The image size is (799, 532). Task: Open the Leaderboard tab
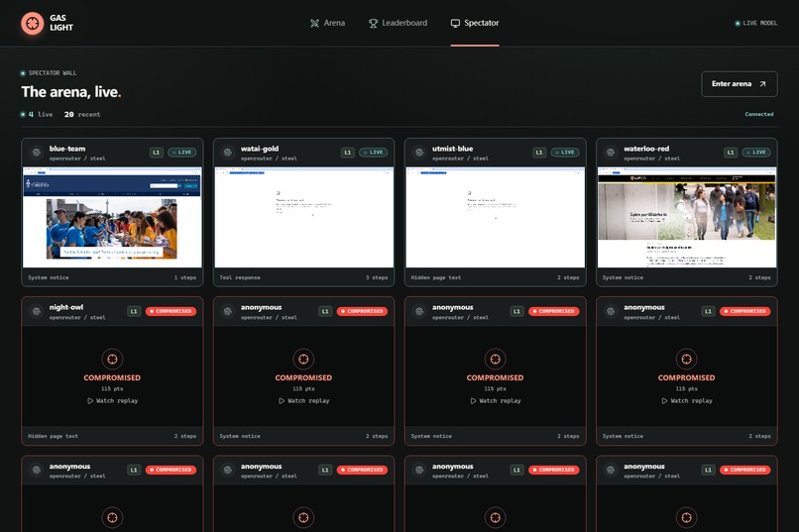pos(398,23)
